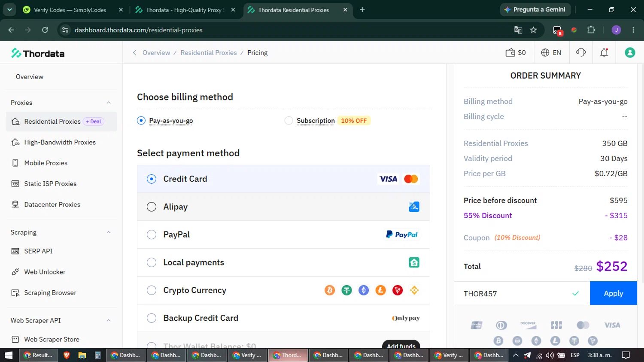Click the Residential Proxies breadcrumb link
The width and height of the screenshot is (644, 362).
point(209,52)
